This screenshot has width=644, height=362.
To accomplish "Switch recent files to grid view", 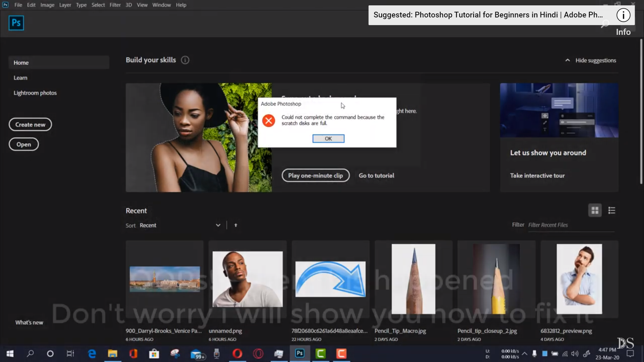I will (595, 210).
